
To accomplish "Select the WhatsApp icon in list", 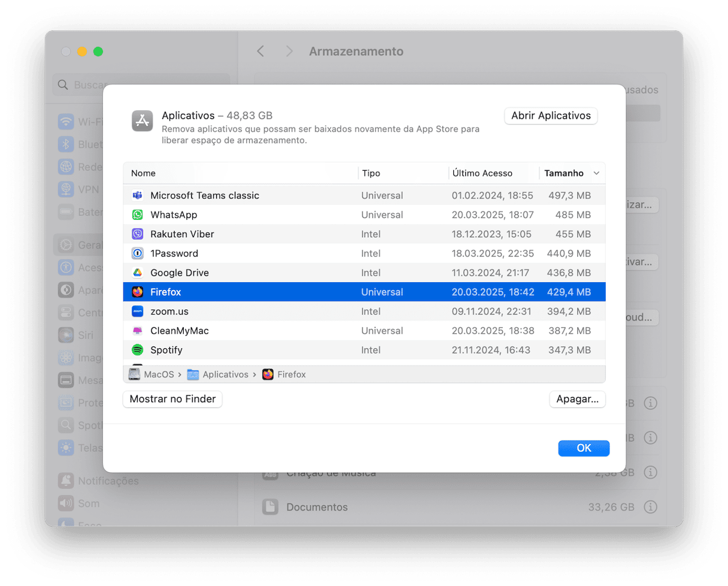I will [137, 215].
